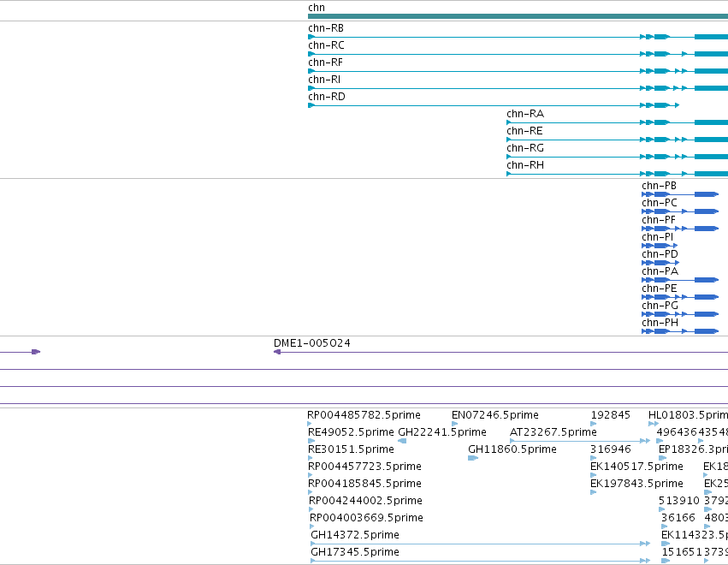Click the chn-RB start arrowhead

pos(311,37)
